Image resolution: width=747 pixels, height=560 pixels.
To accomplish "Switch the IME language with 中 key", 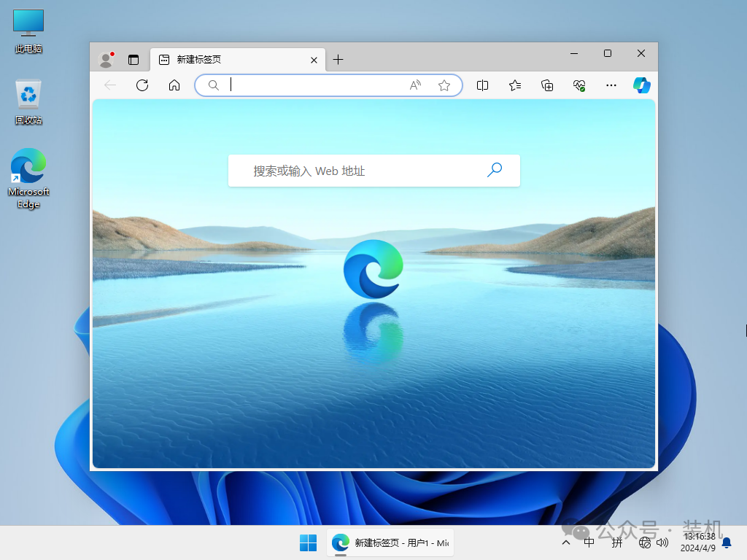I will click(x=588, y=542).
